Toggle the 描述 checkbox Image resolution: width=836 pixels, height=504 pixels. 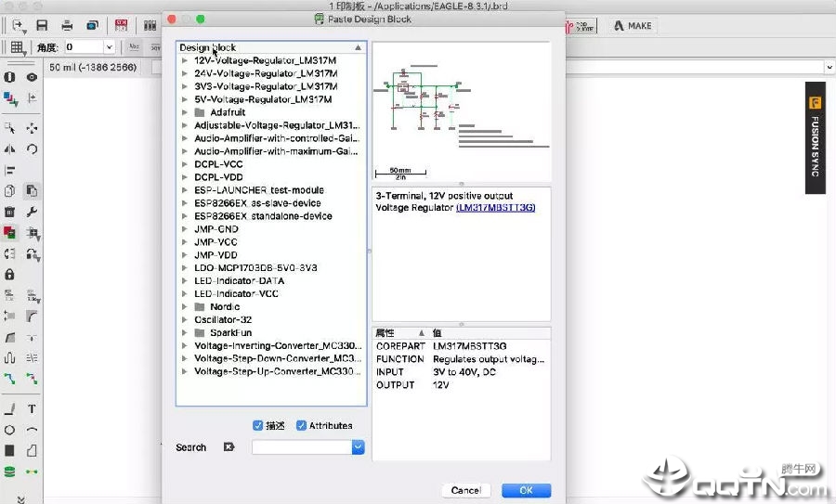tap(257, 425)
